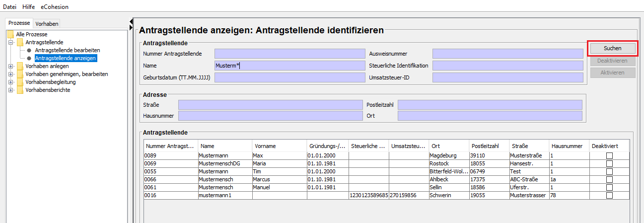Select Vorname cell Tim

click(x=280, y=172)
